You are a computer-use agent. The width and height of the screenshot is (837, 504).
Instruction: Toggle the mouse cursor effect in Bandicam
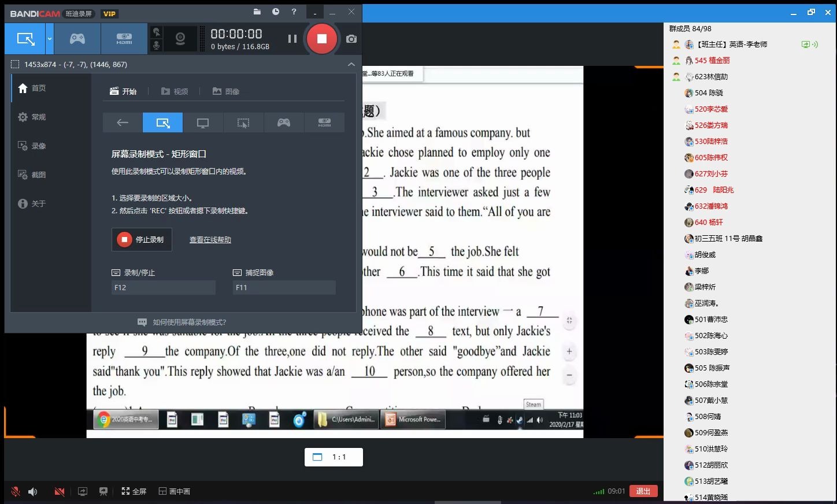[x=156, y=32]
